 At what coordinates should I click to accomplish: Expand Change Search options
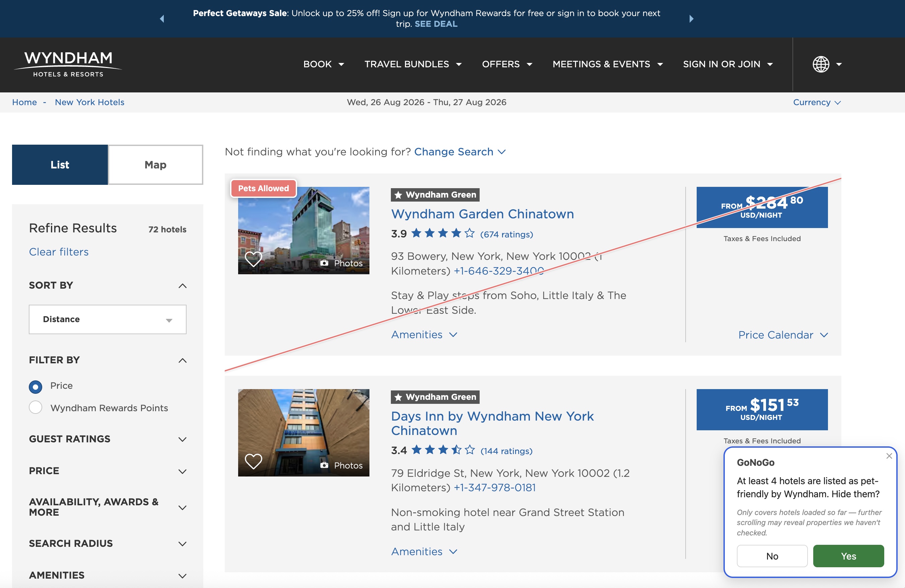460,152
